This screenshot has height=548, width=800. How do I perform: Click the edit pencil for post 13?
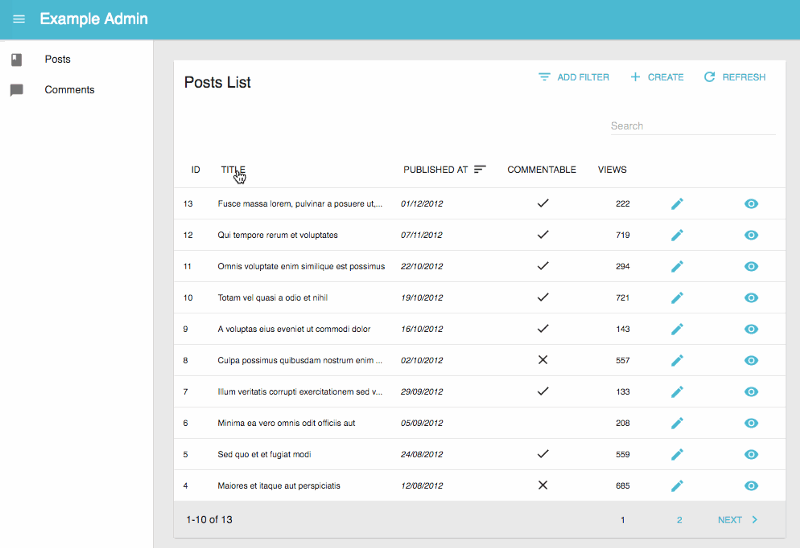(x=677, y=204)
